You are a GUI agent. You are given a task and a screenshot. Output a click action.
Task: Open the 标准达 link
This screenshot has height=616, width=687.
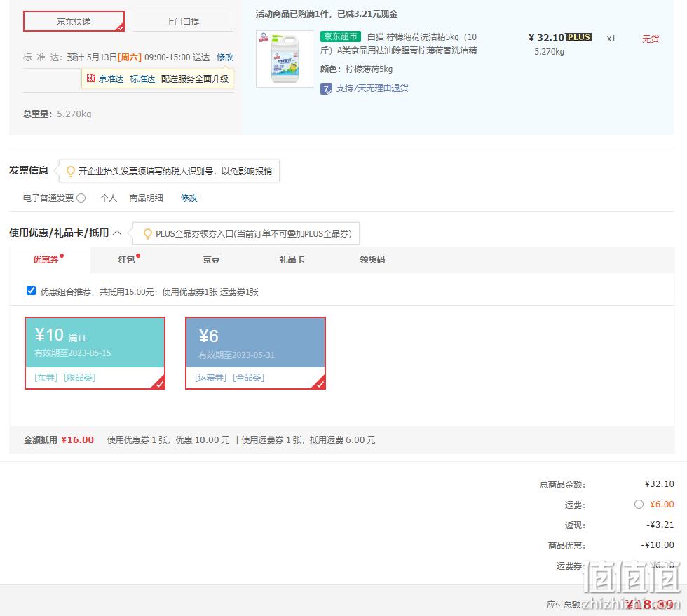(142, 79)
